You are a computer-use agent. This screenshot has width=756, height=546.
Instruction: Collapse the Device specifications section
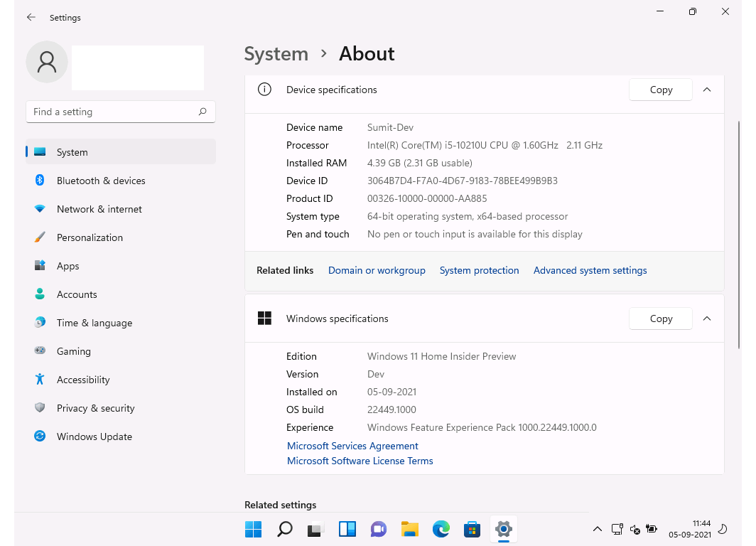click(x=707, y=90)
